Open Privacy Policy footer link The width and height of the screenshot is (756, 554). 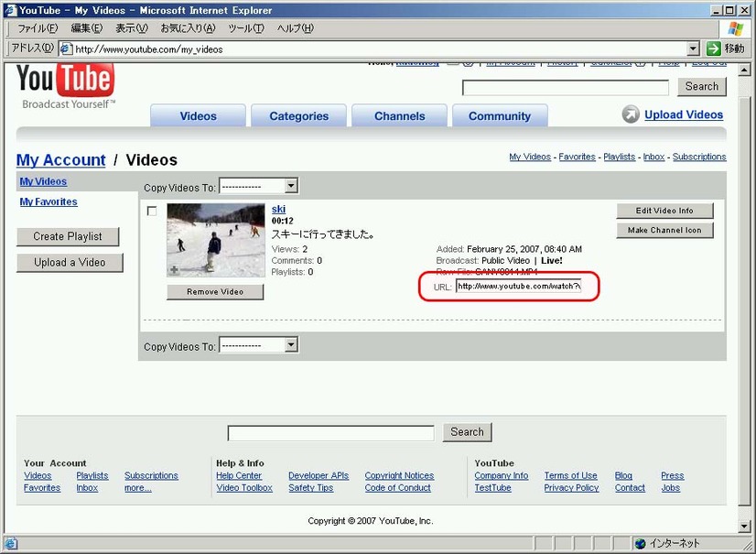(571, 488)
